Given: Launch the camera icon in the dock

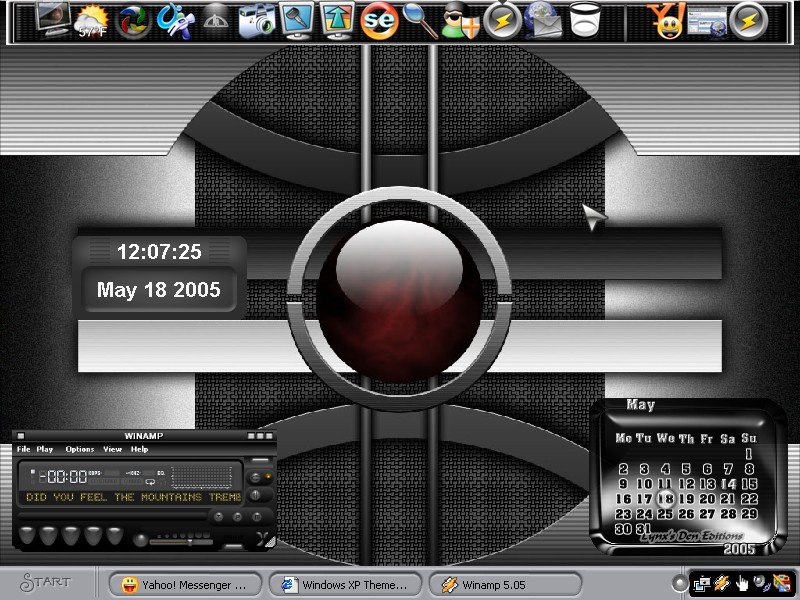Looking at the screenshot, I should click(257, 22).
